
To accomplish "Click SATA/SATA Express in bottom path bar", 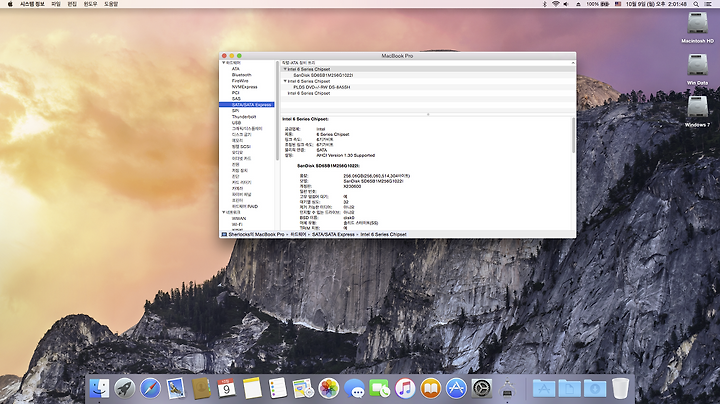I will [x=333, y=234].
